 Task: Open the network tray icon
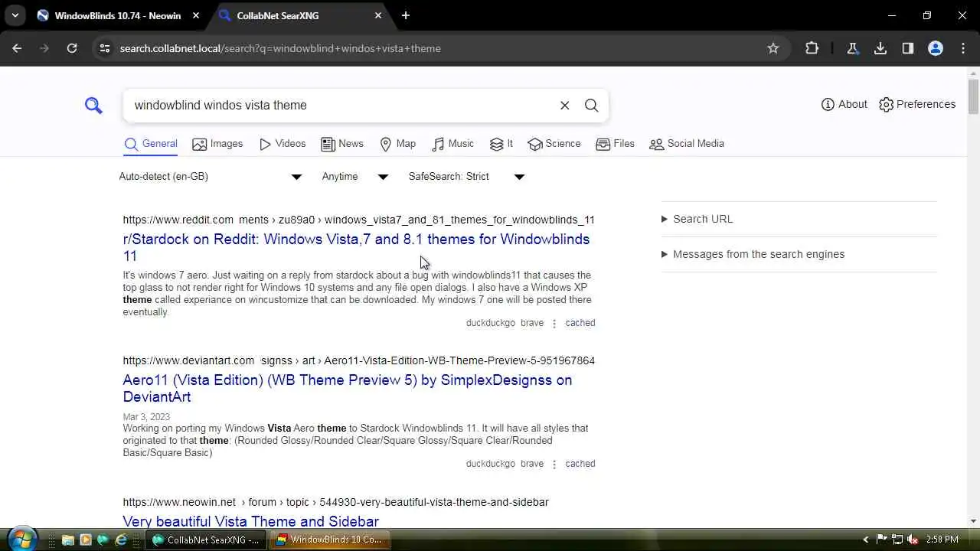pos(897,540)
